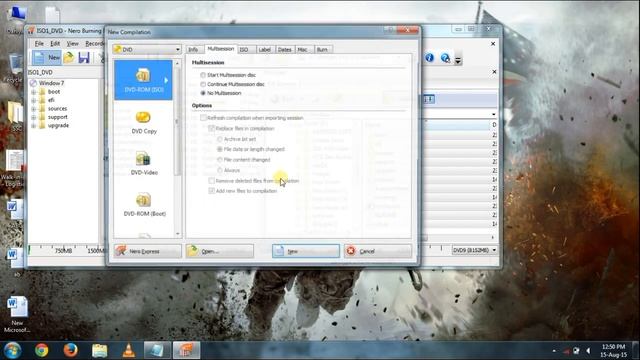Open Windows Start menu orb
The height and width of the screenshot is (360, 640).
12,350
